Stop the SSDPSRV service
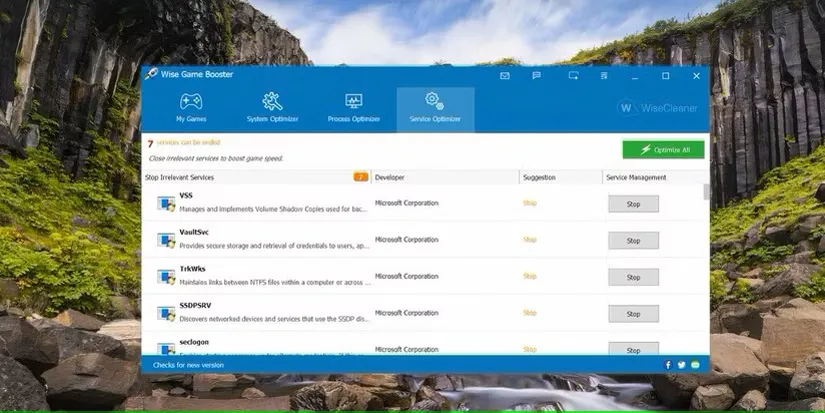 point(633,314)
